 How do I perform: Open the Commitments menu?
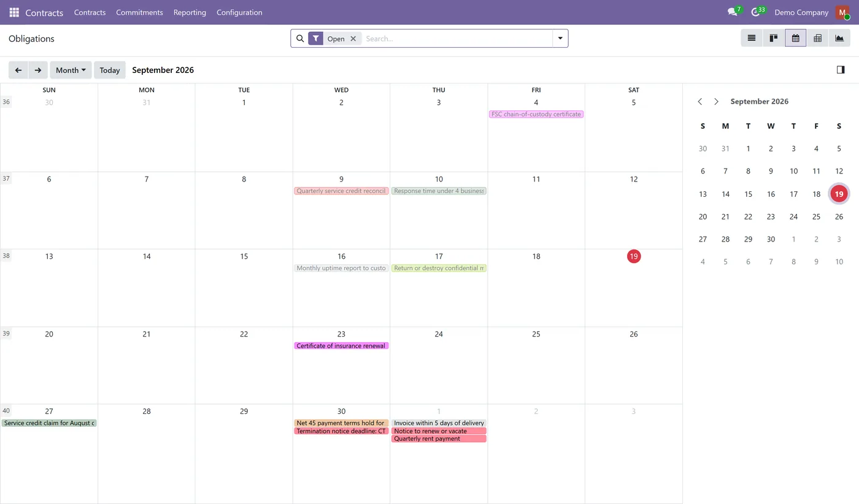coord(139,12)
